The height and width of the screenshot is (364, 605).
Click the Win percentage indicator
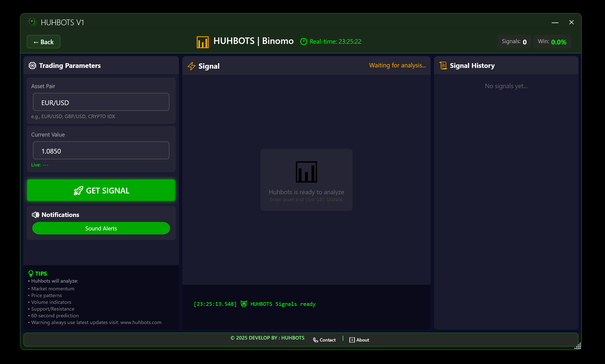pyautogui.click(x=552, y=42)
